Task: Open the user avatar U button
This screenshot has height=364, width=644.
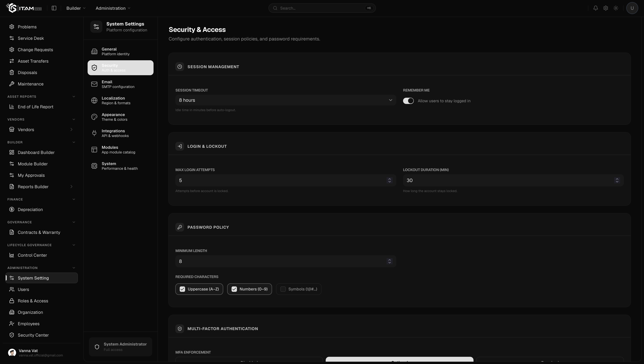Action: tap(632, 8)
